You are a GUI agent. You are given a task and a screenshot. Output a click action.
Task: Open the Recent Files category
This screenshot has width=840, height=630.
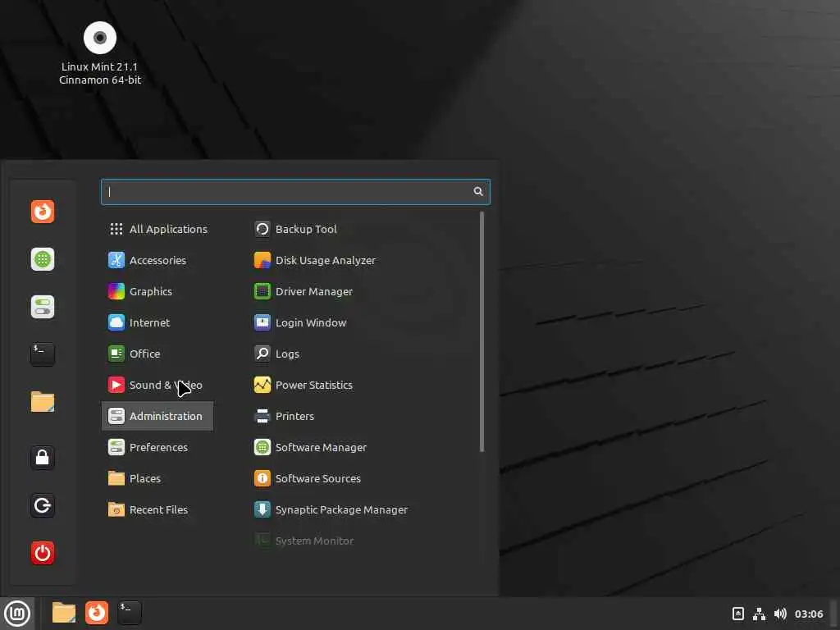[x=157, y=509]
